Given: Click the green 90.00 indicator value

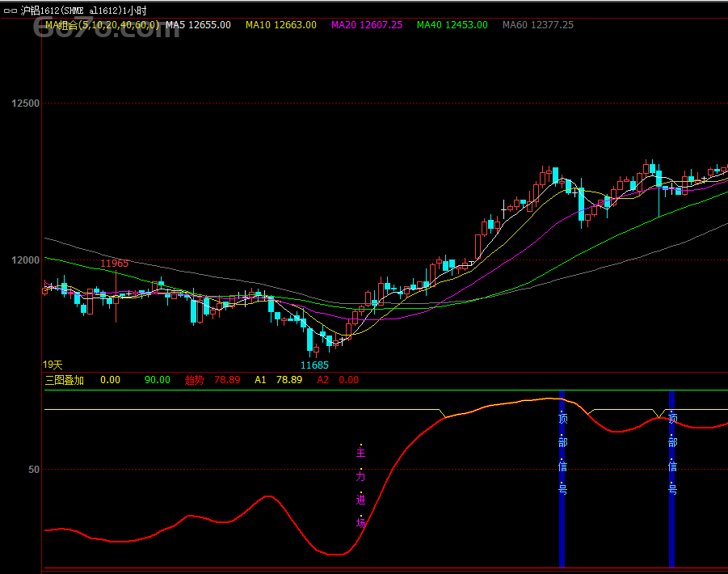Looking at the screenshot, I should [x=158, y=380].
